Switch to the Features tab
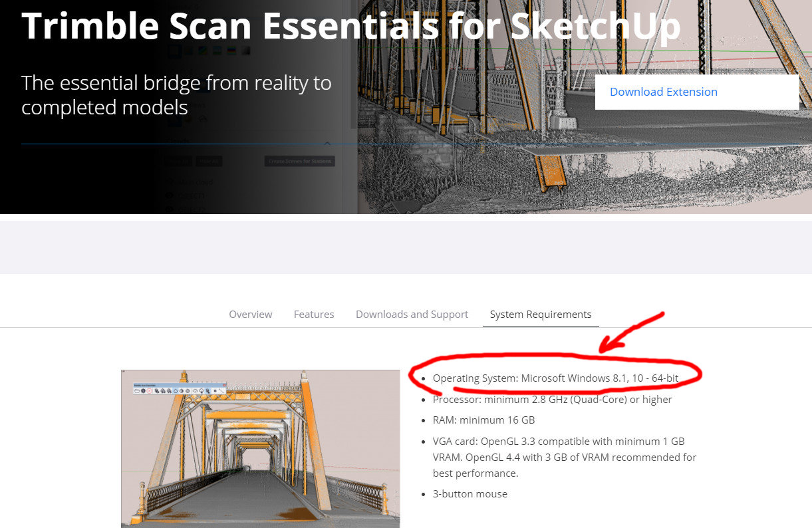 (x=314, y=315)
